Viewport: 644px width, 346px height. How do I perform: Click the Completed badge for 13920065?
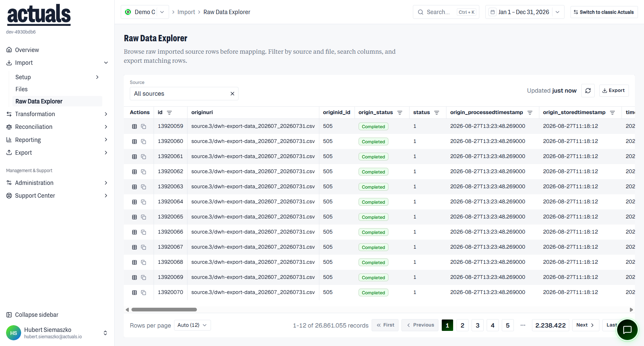373,217
